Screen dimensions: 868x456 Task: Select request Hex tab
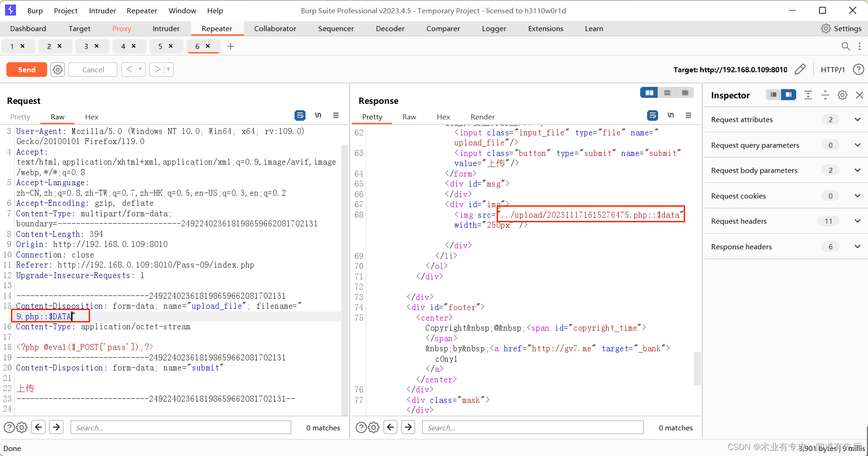pyautogui.click(x=91, y=117)
